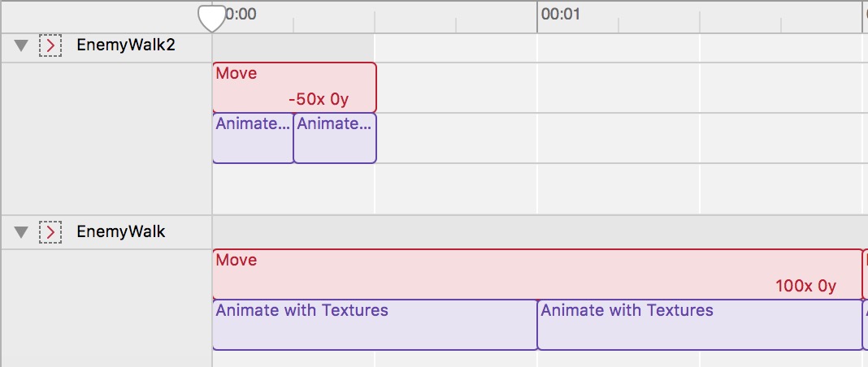This screenshot has width=868, height=367.
Task: Select the Move 100x 0y action block
Action: [x=536, y=274]
